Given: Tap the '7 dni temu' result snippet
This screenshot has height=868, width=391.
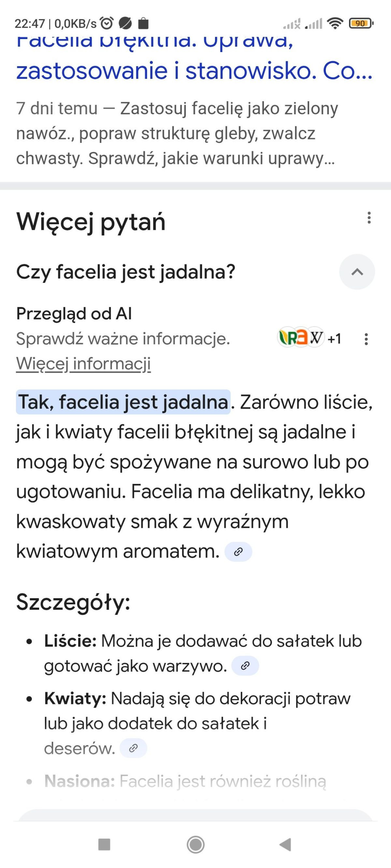Looking at the screenshot, I should click(177, 133).
